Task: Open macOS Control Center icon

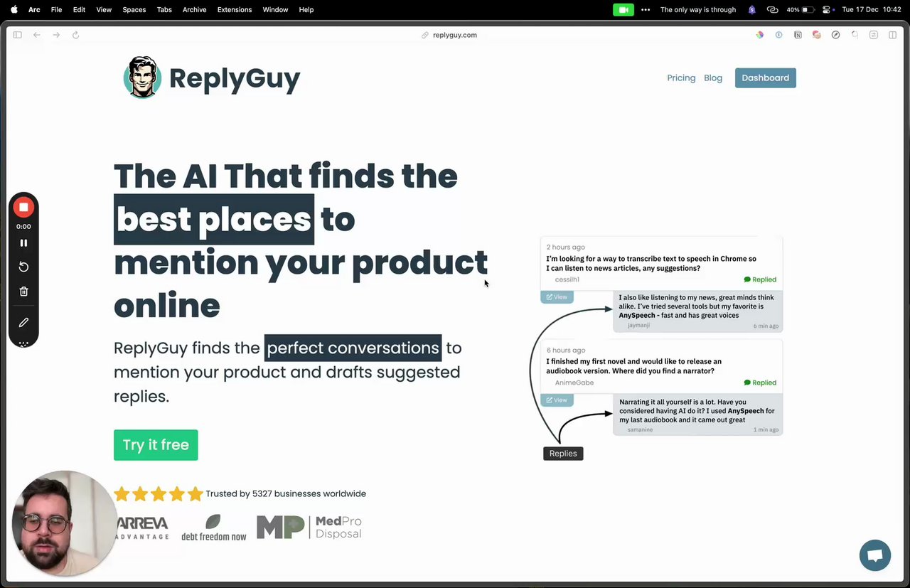Action: click(827, 10)
